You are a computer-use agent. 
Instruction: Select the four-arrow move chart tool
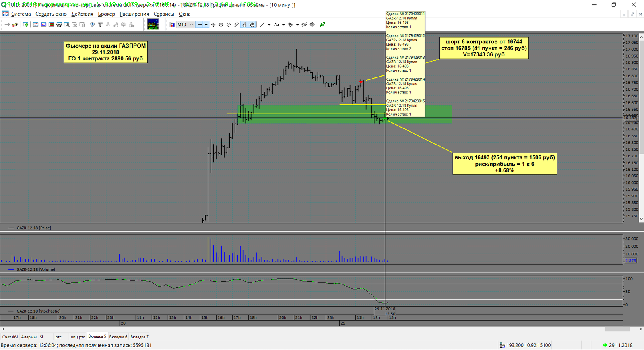(x=213, y=25)
